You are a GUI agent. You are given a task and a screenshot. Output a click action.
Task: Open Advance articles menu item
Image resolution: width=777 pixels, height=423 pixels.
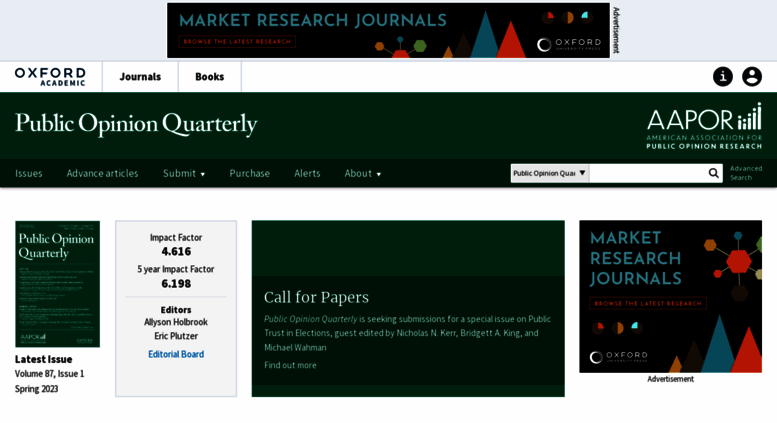coord(103,173)
